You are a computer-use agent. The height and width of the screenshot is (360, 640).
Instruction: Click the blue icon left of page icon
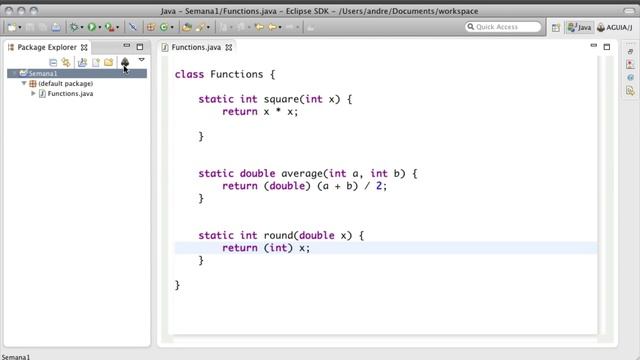click(82, 62)
